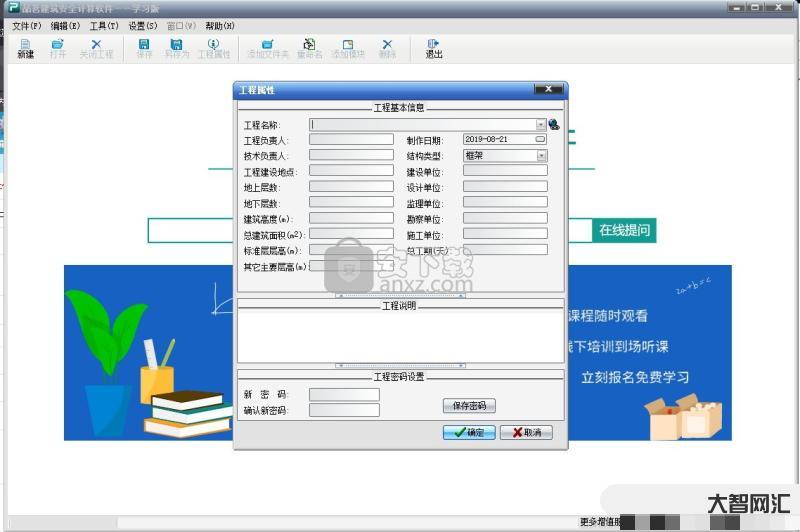Click the 重命名 (Rename) toolbar icon

point(310,48)
